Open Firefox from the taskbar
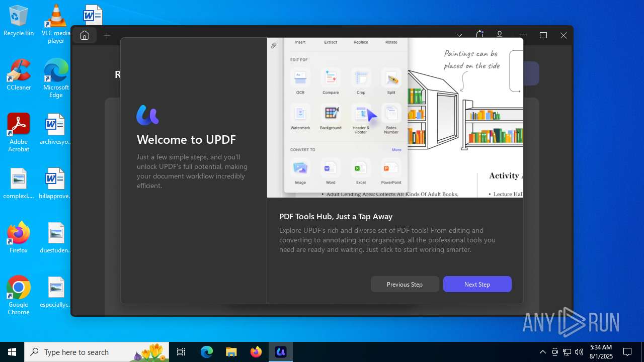 (x=256, y=352)
